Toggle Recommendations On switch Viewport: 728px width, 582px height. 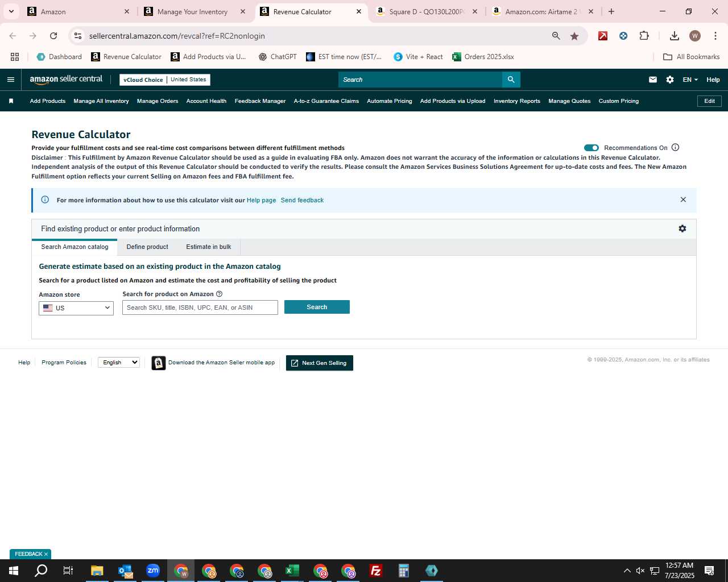click(x=591, y=148)
